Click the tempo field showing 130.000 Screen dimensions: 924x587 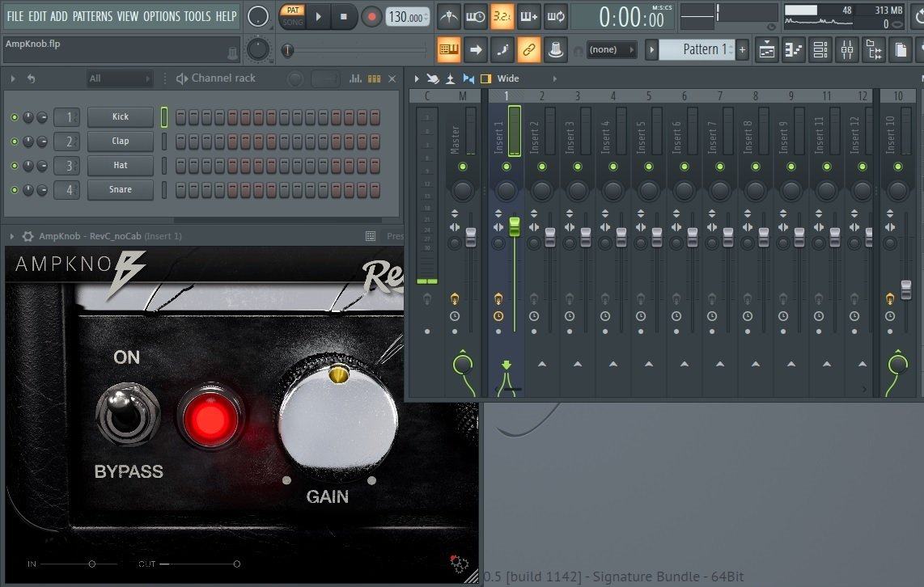(x=408, y=17)
